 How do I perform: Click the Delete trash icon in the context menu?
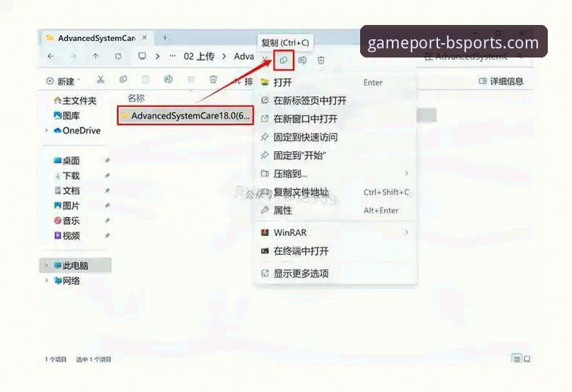321,61
